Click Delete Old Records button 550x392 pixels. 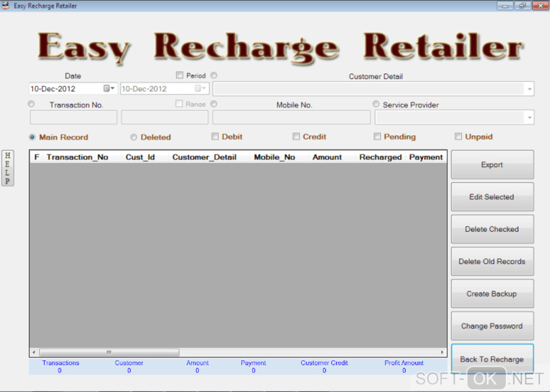coord(492,262)
